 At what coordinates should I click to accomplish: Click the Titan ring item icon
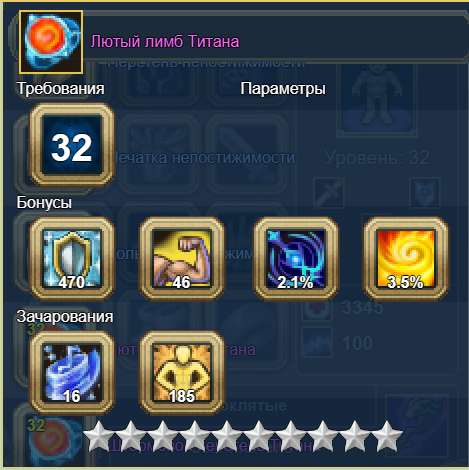coord(51,42)
